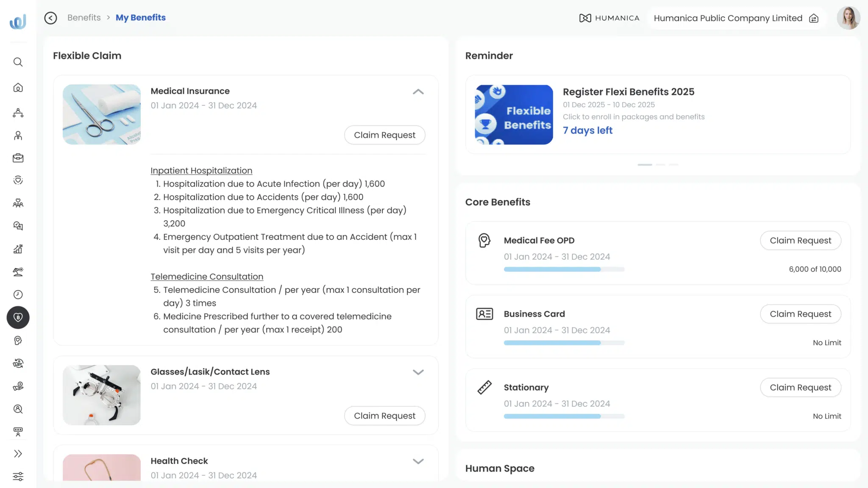The image size is (868, 488).
Task: Select the briefcase (jobs) sidebar icon
Action: (x=18, y=158)
